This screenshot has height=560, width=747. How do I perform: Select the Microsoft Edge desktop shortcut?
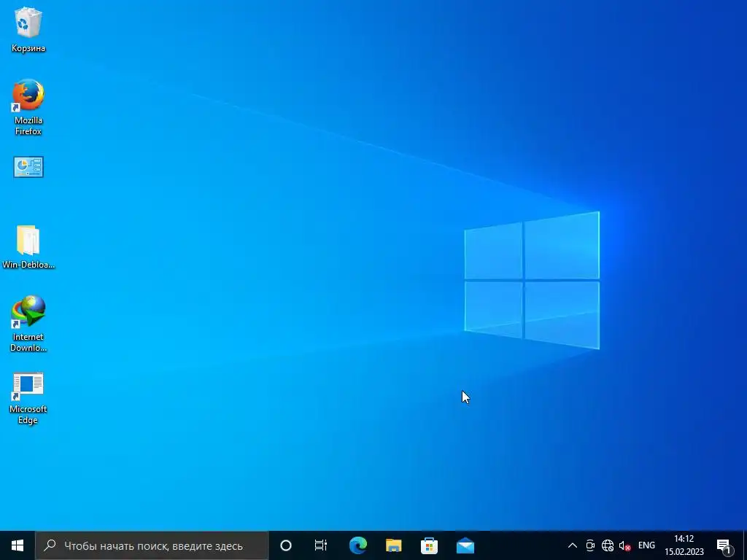(28, 397)
